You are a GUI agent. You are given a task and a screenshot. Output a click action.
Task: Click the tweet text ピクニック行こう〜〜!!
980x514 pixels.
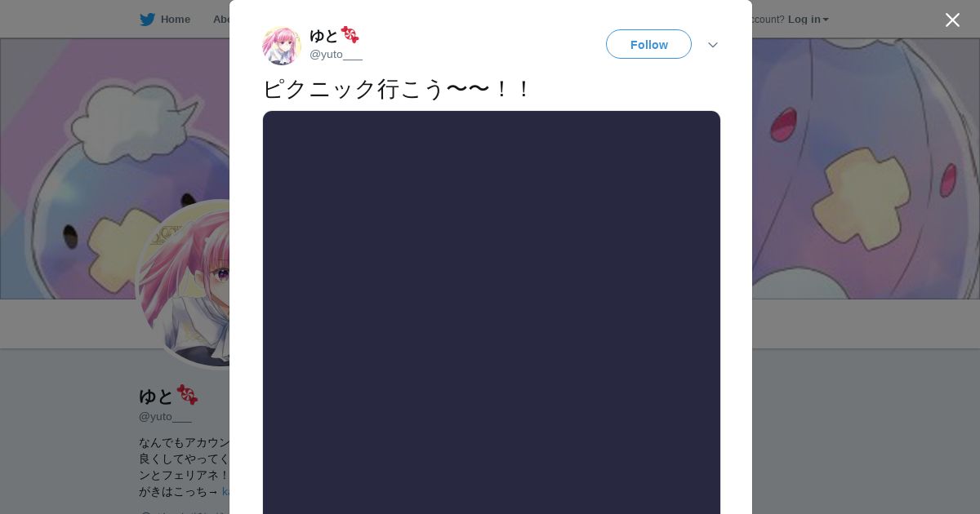397,89
